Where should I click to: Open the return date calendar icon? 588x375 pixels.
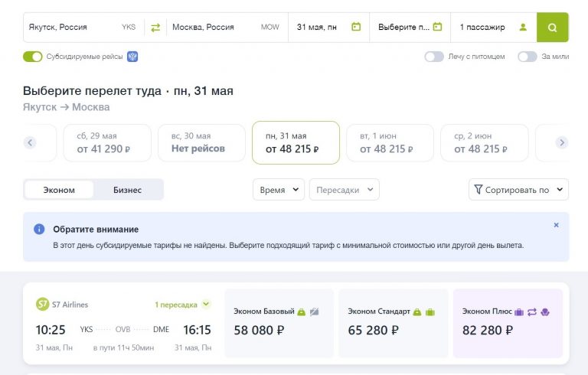coord(437,28)
